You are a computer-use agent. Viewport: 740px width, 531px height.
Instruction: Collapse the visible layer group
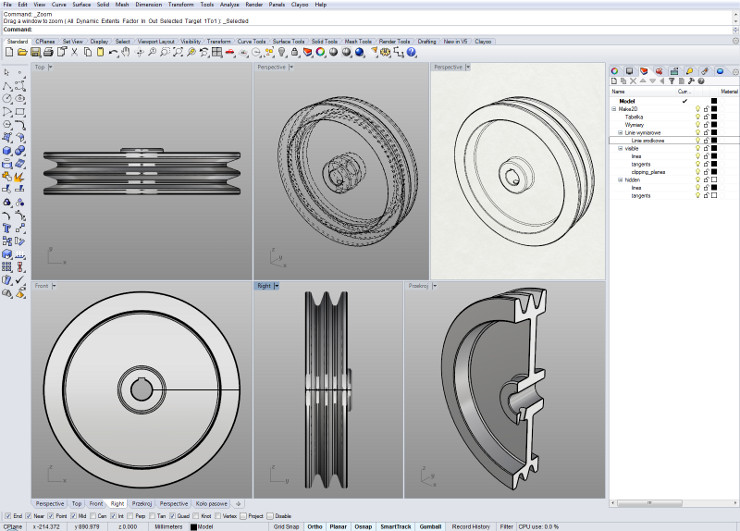click(x=621, y=148)
